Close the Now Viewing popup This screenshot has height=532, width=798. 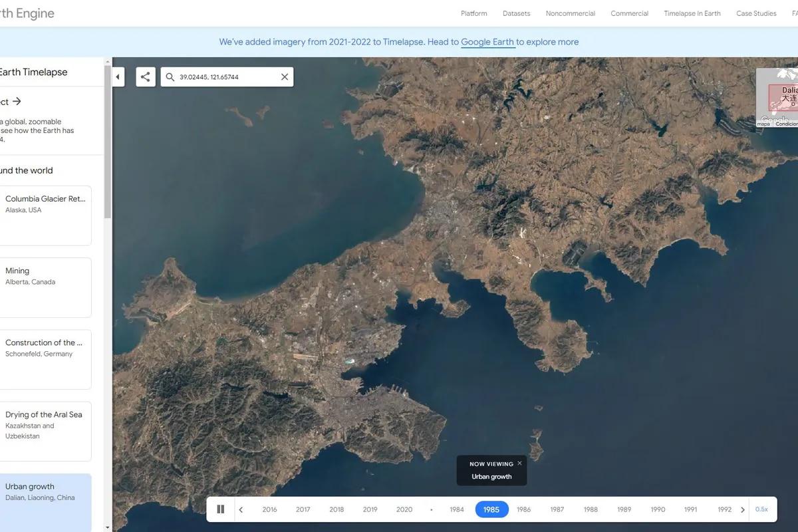click(519, 463)
